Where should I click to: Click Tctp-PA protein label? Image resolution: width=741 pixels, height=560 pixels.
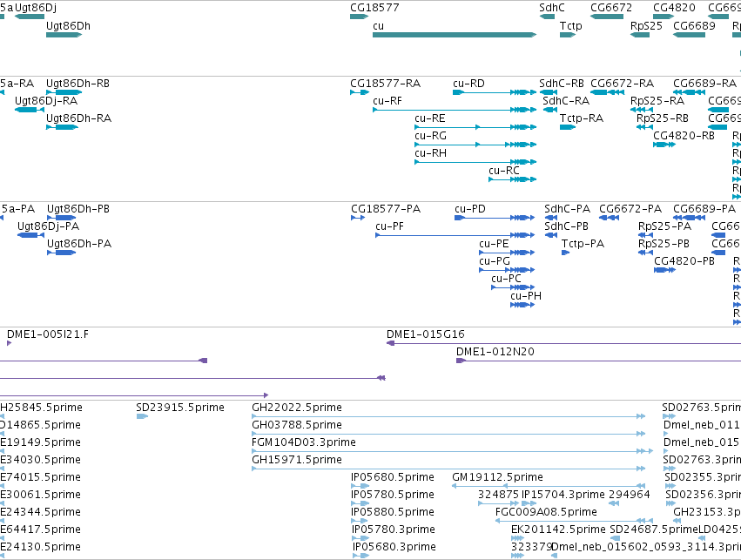(583, 244)
